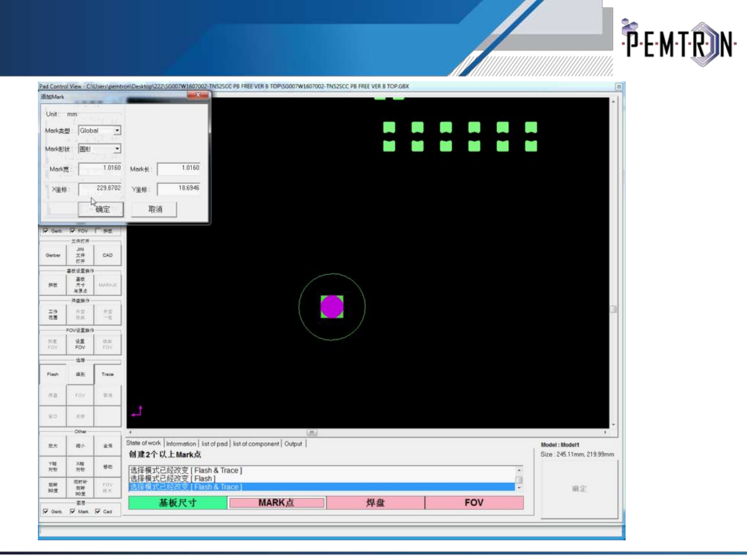The image size is (747, 560).
Task: Select the log row ending in [ Flash ]
Action: (x=322, y=479)
